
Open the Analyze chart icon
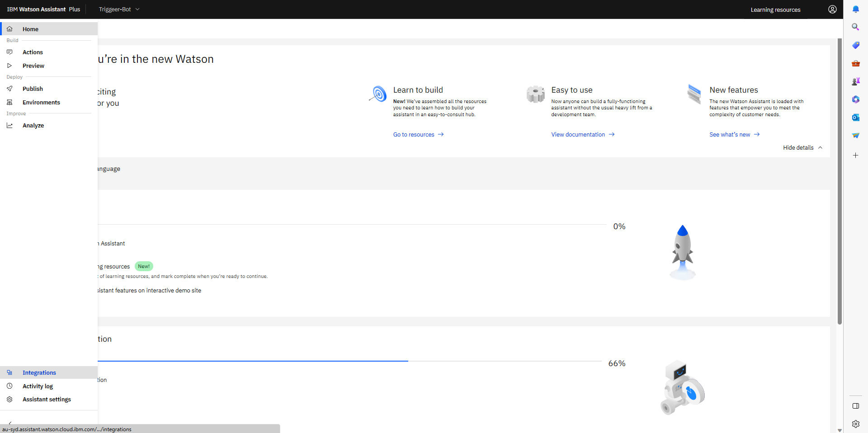pos(10,125)
